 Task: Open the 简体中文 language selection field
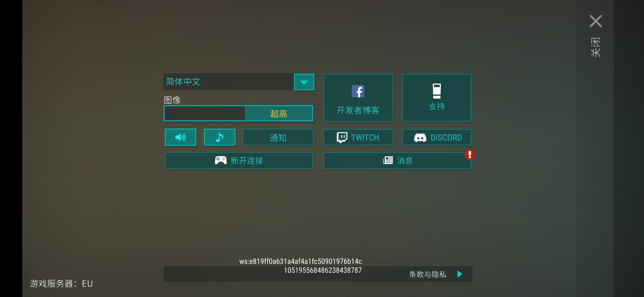pyautogui.click(x=228, y=82)
